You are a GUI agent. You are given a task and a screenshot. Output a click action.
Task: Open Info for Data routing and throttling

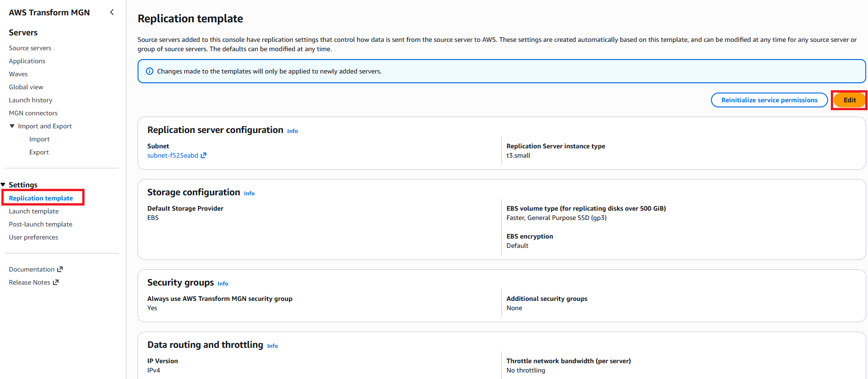[273, 346]
